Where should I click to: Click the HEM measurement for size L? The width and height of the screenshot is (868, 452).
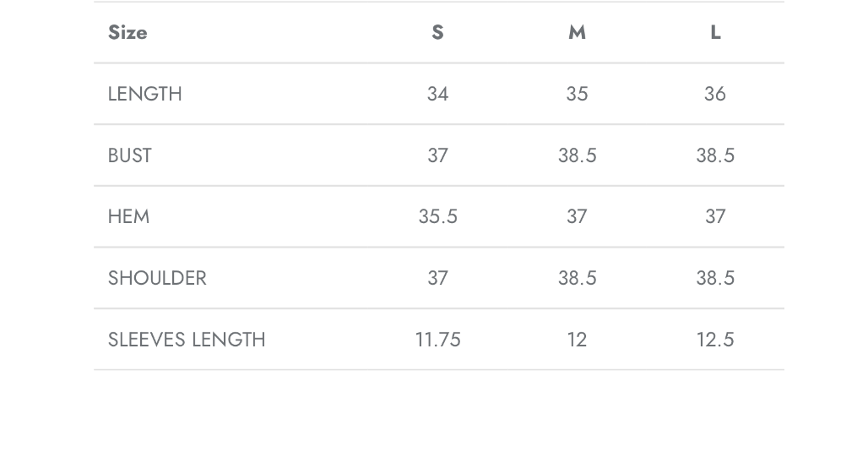click(x=715, y=217)
